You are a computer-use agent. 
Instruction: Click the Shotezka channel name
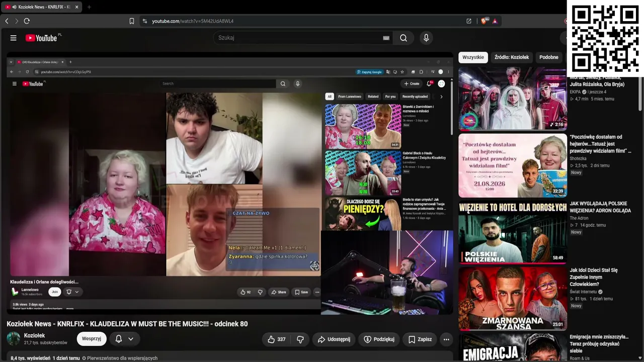pos(579,158)
